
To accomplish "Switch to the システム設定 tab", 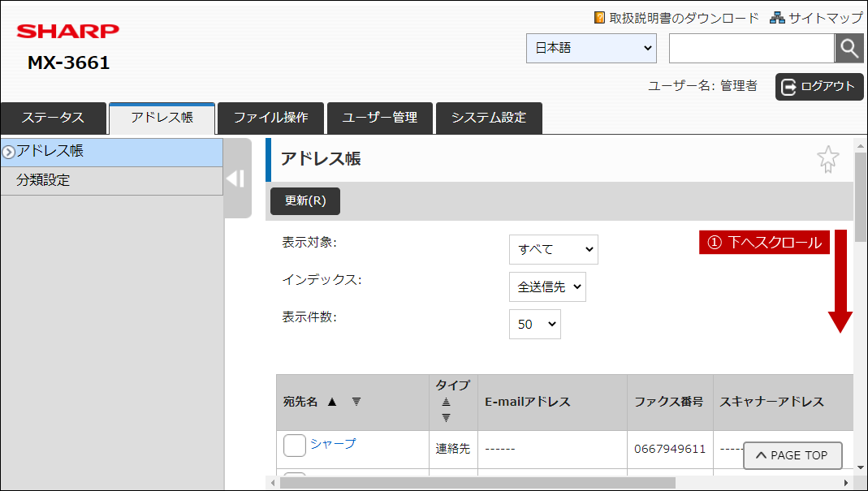I will [489, 118].
